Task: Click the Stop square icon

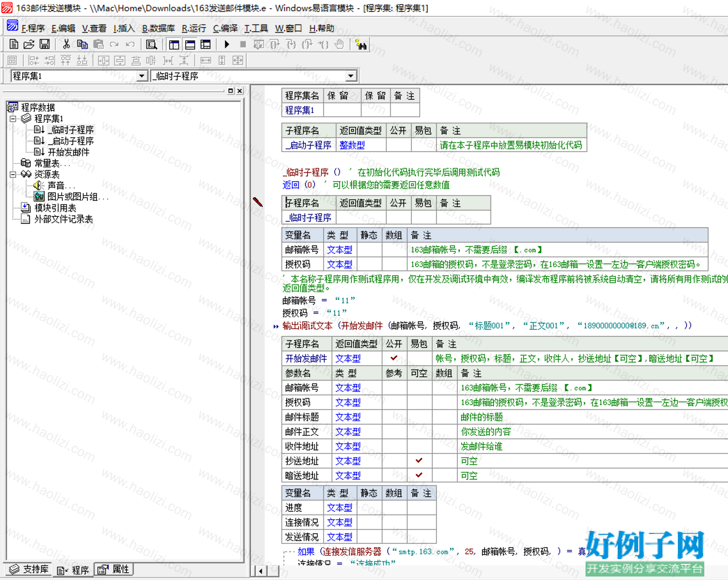Action: coord(243,44)
